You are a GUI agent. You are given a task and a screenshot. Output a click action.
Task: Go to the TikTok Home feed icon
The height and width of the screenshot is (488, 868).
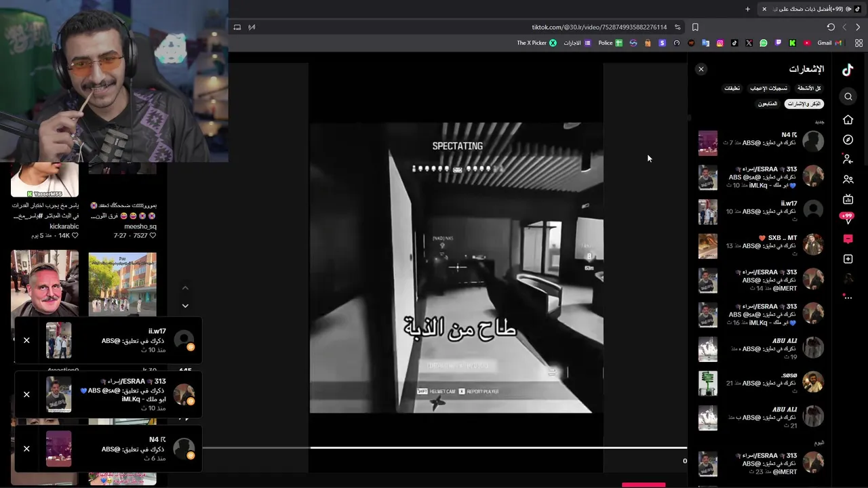[x=848, y=120]
